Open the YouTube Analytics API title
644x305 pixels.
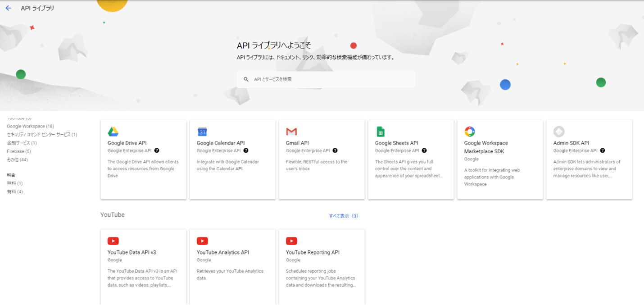223,253
